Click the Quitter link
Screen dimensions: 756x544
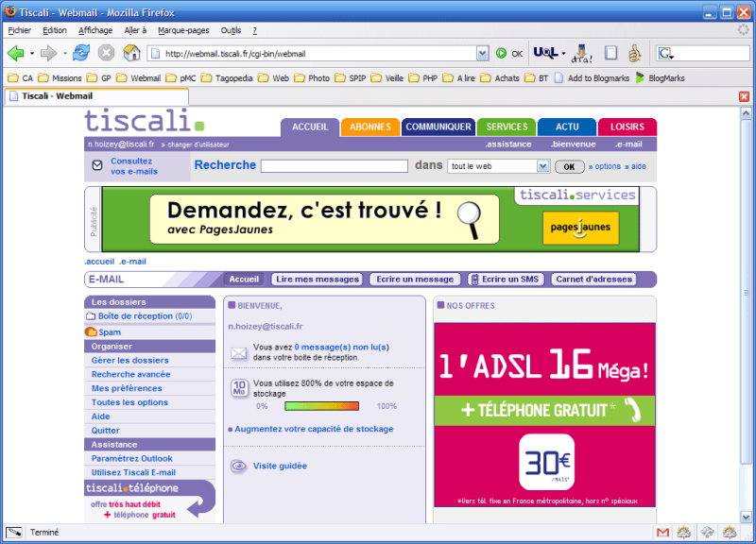tap(106, 431)
